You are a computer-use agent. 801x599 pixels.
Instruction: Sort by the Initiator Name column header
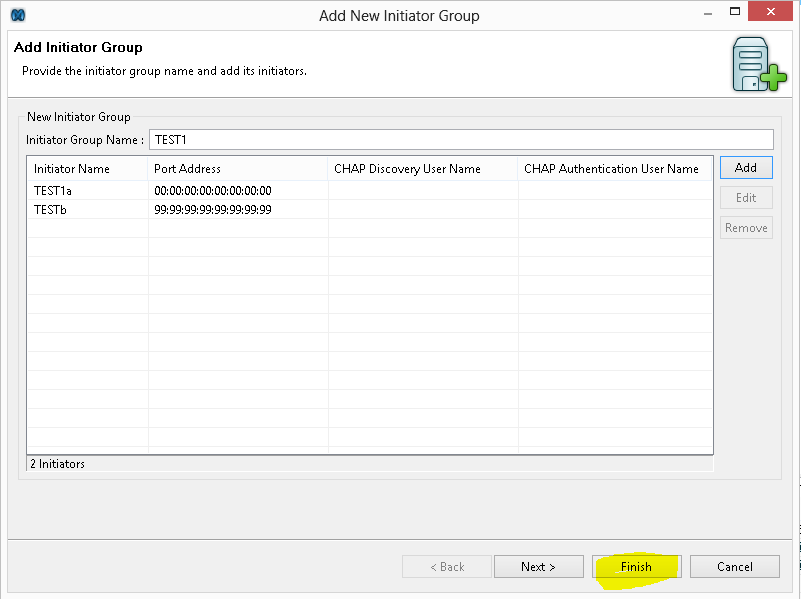point(72,169)
